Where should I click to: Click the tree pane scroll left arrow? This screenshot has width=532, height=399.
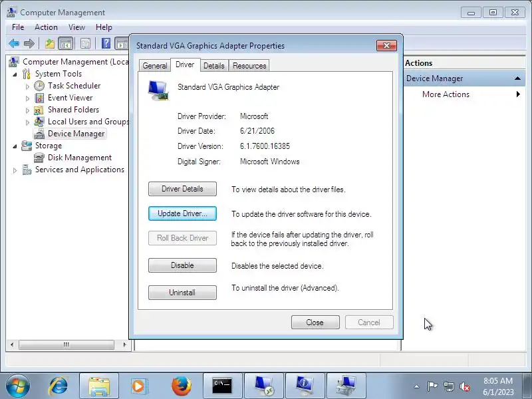(x=12, y=344)
